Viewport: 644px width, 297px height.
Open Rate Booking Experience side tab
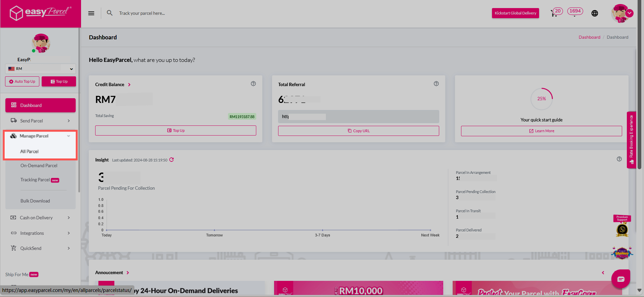coord(632,140)
